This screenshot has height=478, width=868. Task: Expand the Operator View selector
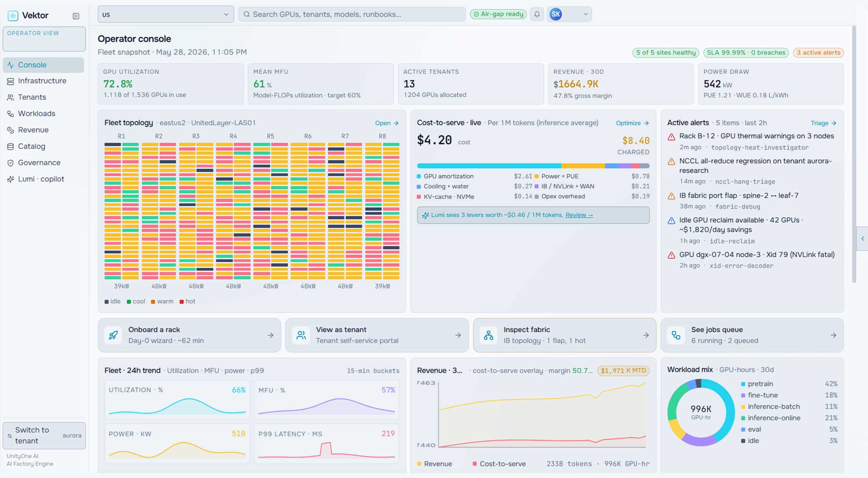click(x=44, y=39)
